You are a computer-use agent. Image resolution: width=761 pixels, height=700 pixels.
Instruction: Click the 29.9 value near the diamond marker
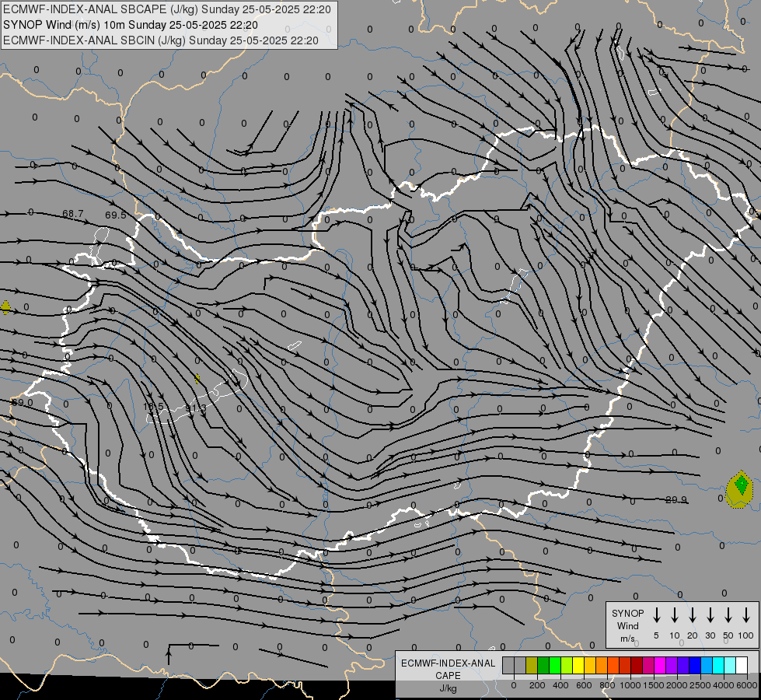click(676, 500)
